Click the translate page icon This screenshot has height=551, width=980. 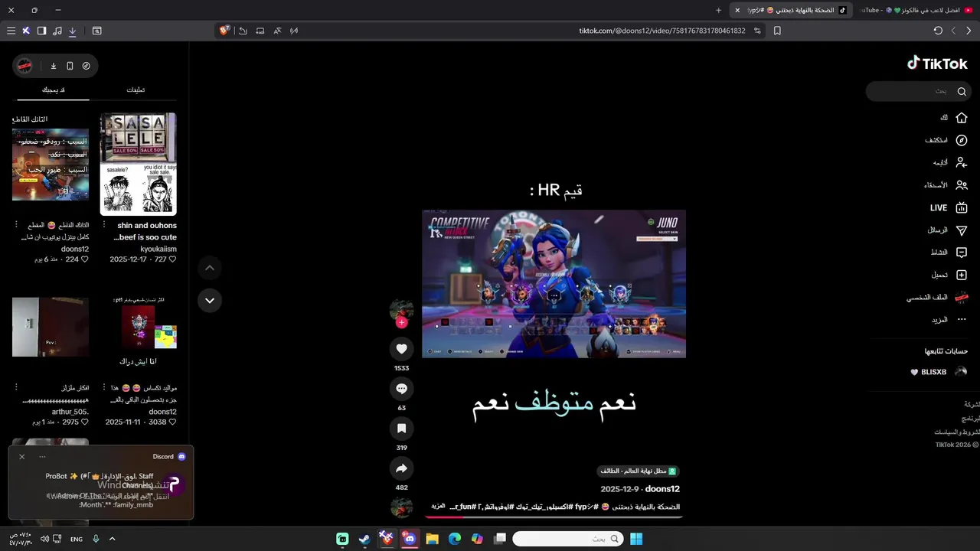(x=277, y=31)
